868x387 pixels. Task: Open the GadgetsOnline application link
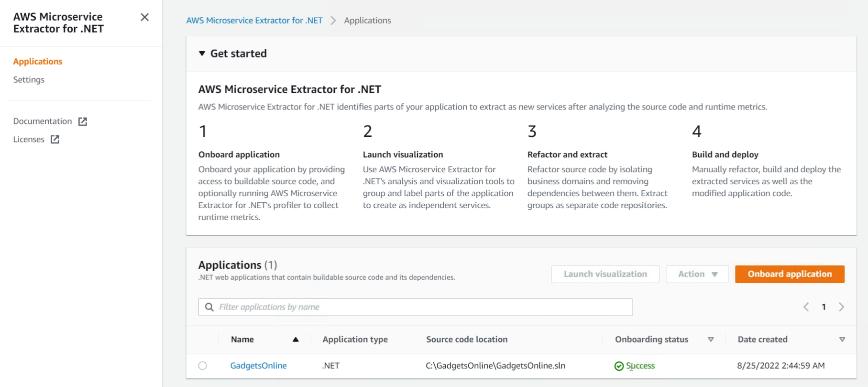pyautogui.click(x=258, y=365)
